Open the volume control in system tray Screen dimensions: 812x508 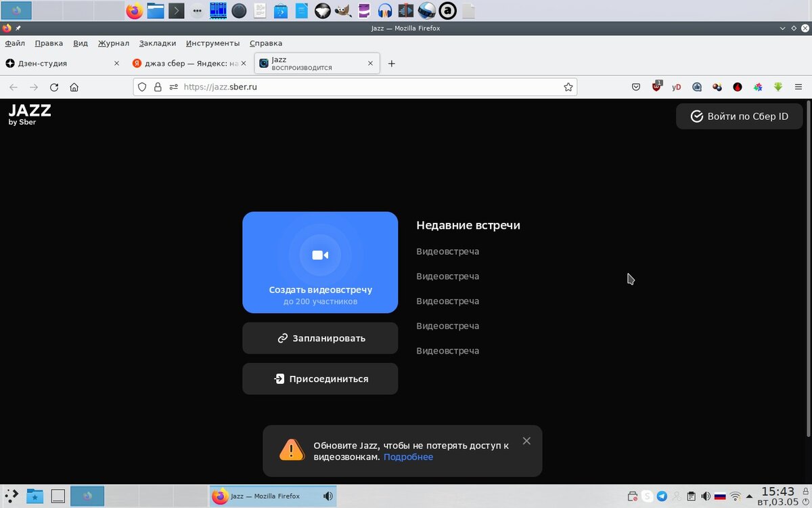point(706,496)
